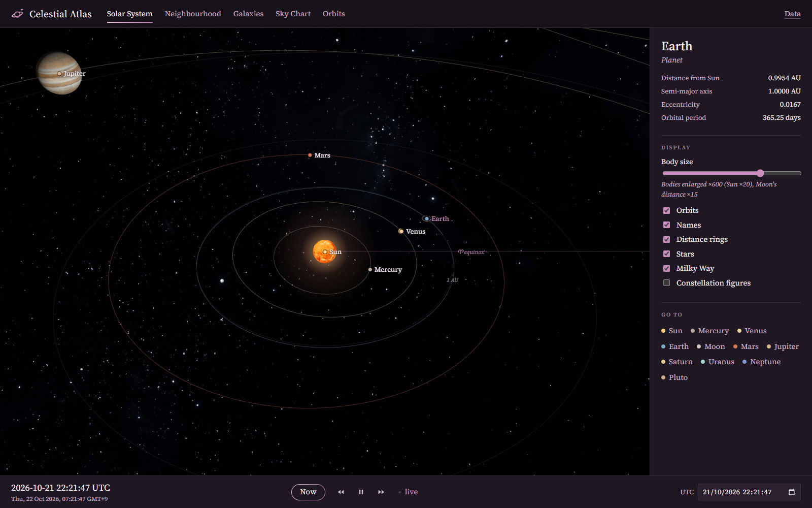Go to Sun in the Go To list
Image resolution: width=812 pixels, height=508 pixels.
[x=672, y=331]
